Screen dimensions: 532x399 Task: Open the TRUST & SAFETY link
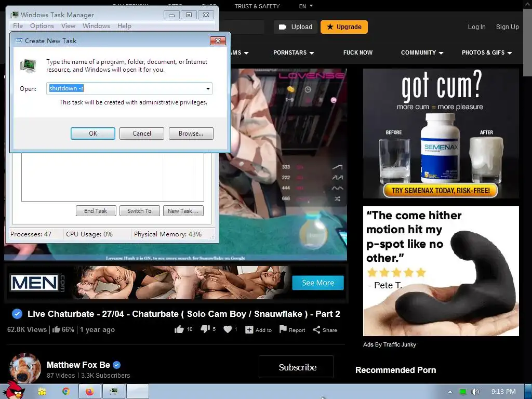pyautogui.click(x=257, y=6)
